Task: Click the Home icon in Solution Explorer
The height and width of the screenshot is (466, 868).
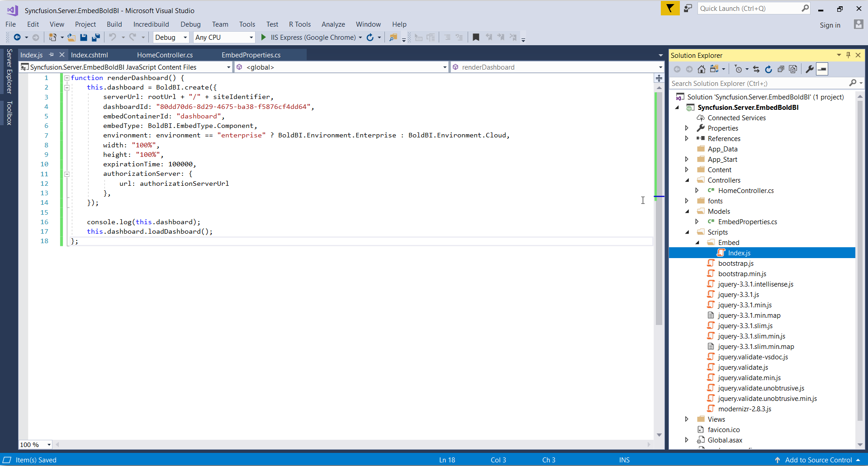Action: pos(702,69)
